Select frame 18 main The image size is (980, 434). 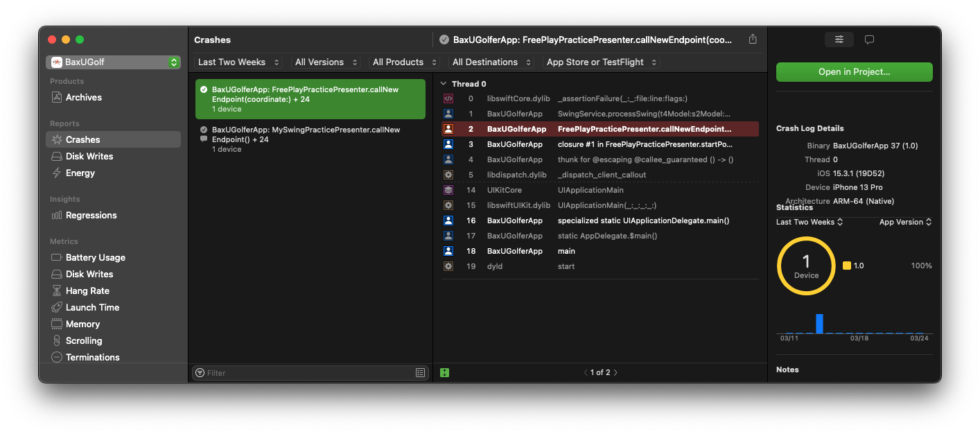(600, 251)
